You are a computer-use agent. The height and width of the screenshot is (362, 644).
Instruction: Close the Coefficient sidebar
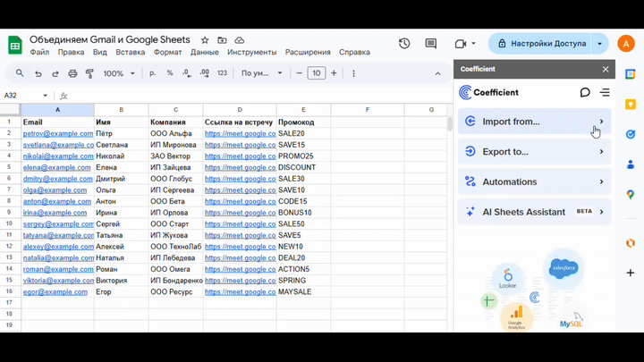[606, 69]
